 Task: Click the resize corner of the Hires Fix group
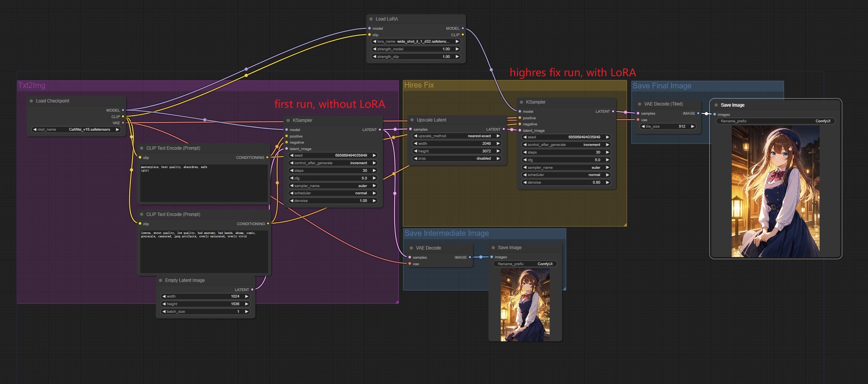(625, 224)
